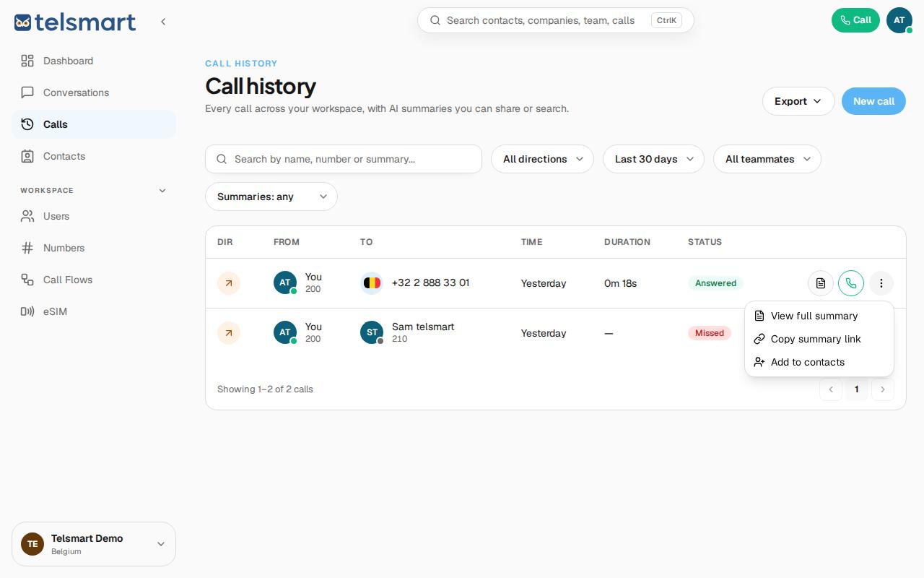
Task: Collapse the Workspace section
Action: coord(162,191)
